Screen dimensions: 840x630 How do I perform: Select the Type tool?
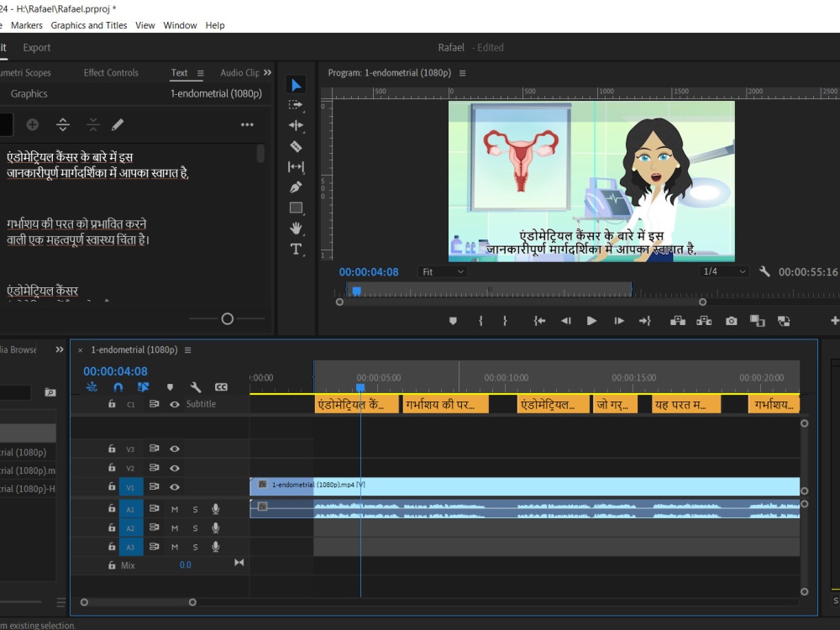296,249
